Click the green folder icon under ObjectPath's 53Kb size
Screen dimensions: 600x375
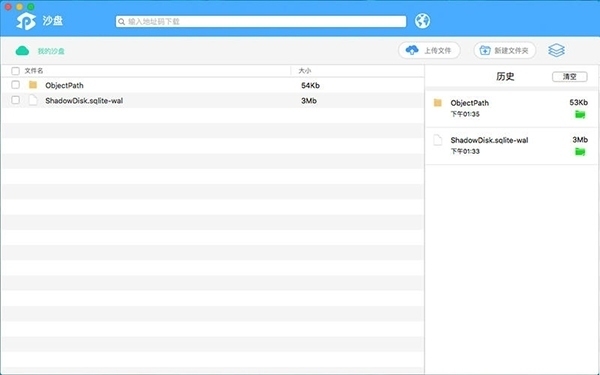tap(580, 114)
